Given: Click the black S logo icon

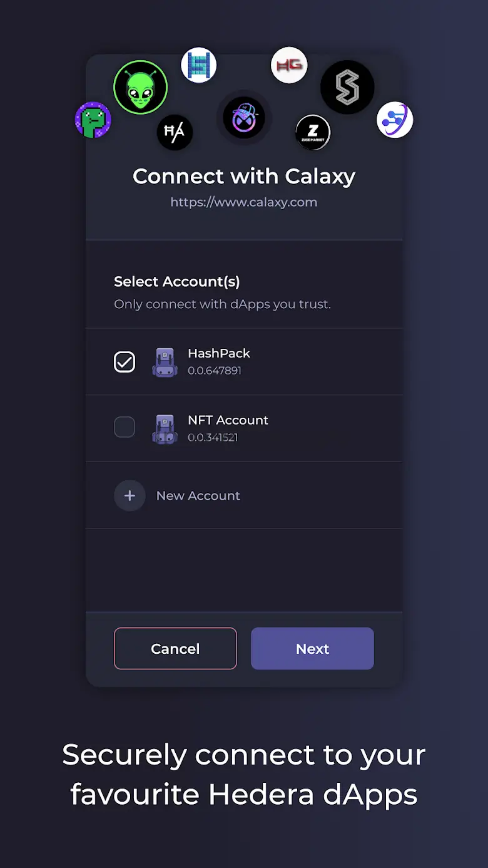Looking at the screenshot, I should [347, 87].
